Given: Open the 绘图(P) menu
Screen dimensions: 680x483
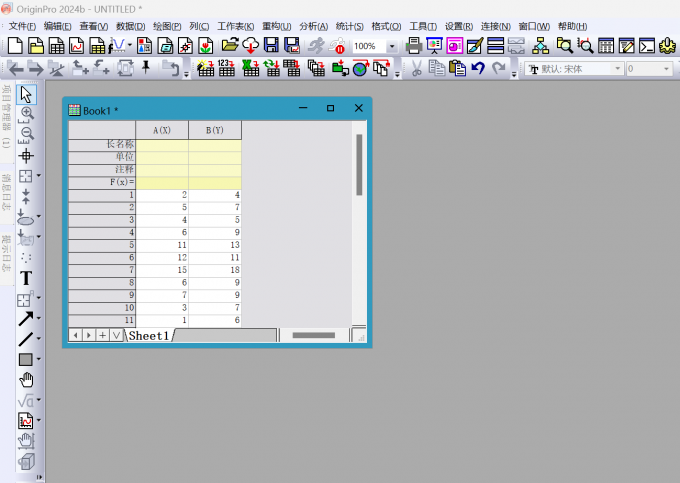Looking at the screenshot, I should [167, 26].
